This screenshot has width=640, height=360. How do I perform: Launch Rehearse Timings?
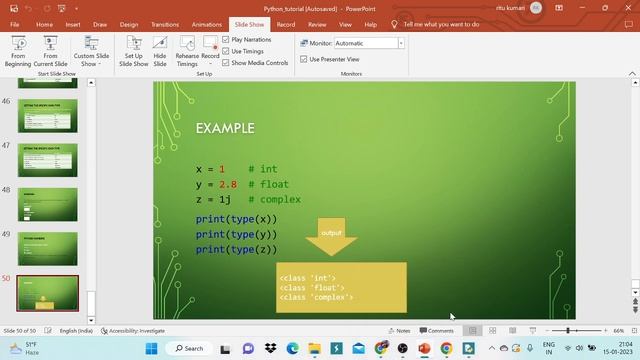pyautogui.click(x=187, y=51)
